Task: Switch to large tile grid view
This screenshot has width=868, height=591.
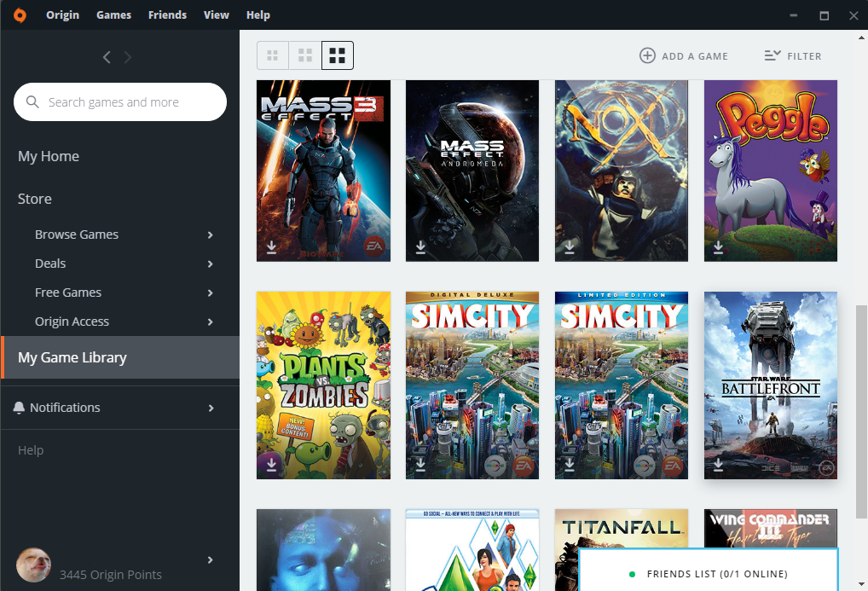Action: pos(337,55)
